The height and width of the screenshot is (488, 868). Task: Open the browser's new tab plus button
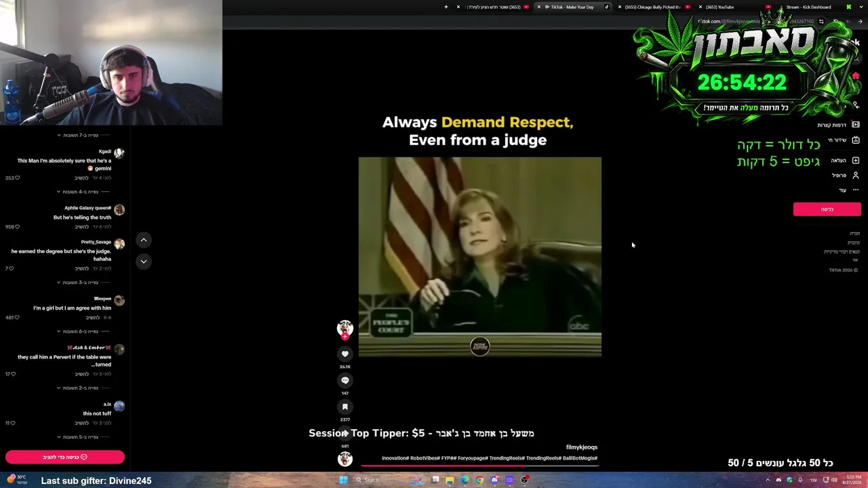[446, 7]
